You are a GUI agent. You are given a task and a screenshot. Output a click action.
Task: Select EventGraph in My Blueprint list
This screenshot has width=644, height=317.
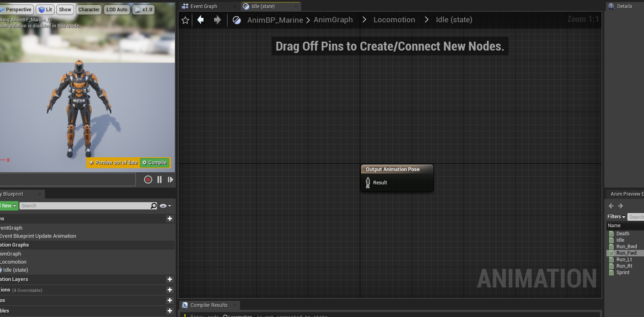11,228
